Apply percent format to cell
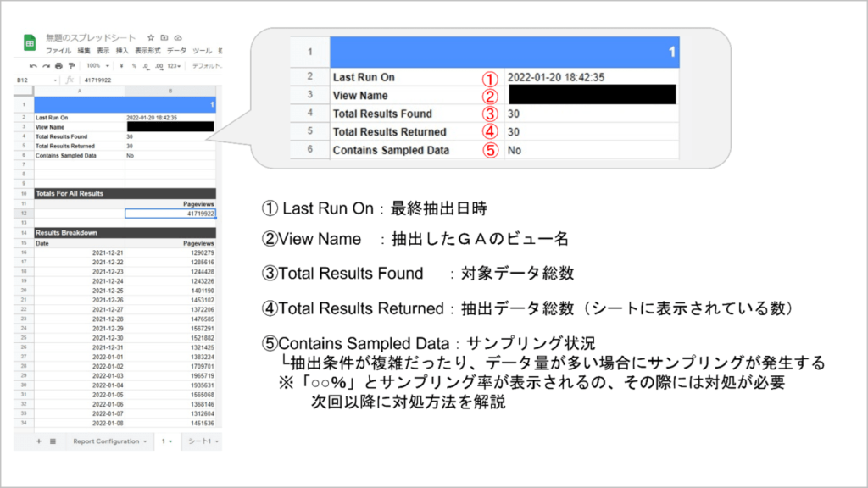The width and height of the screenshot is (868, 488). 135,65
